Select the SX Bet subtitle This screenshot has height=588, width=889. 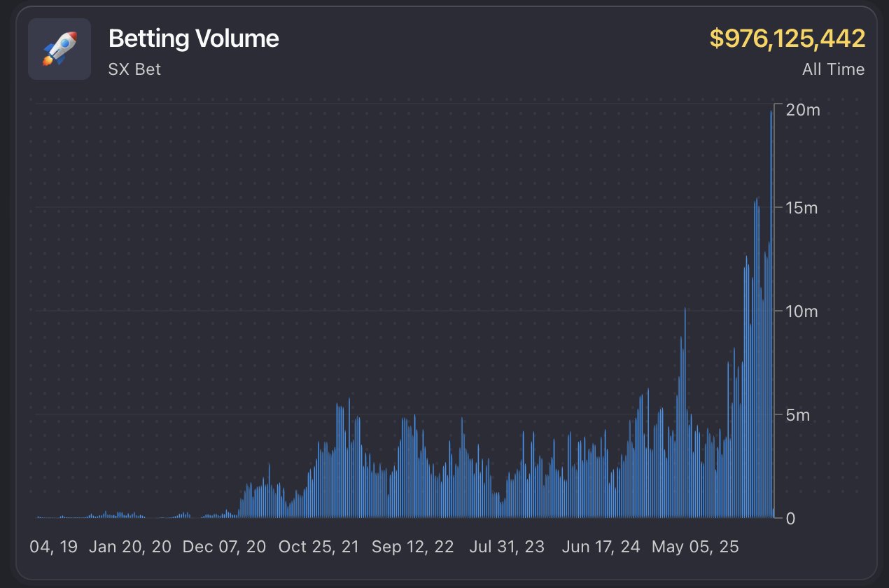[134, 70]
